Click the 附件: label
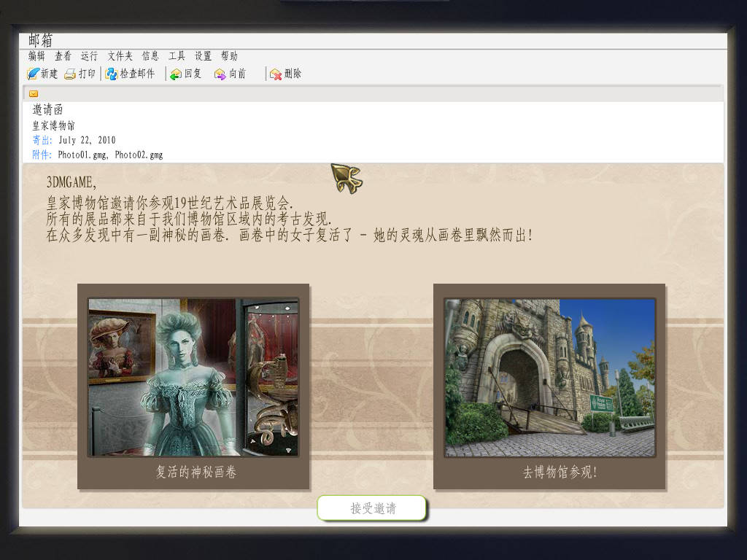This screenshot has width=747, height=560. [x=42, y=155]
